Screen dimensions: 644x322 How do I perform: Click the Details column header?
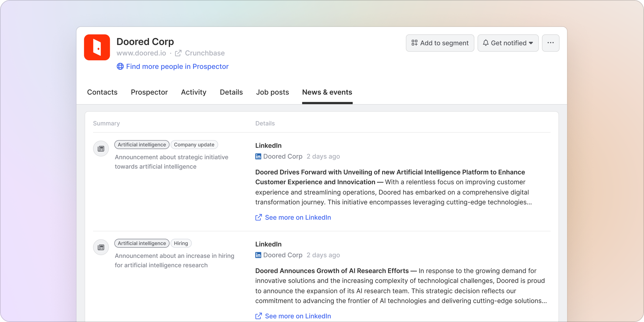point(265,123)
